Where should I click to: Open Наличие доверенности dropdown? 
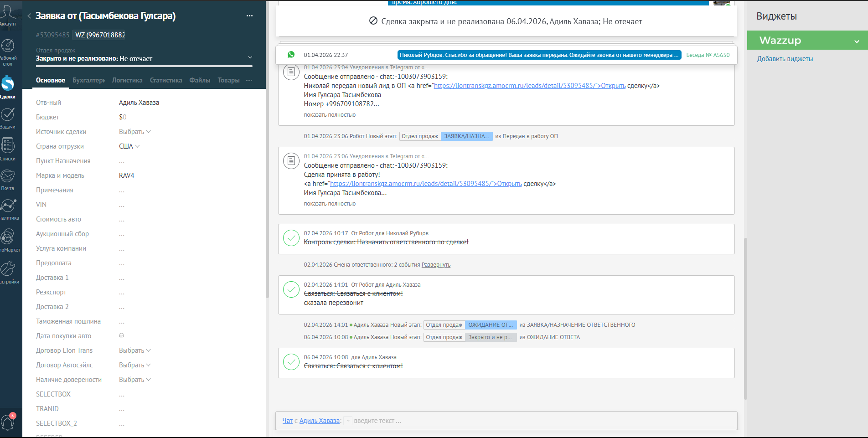[x=135, y=380]
